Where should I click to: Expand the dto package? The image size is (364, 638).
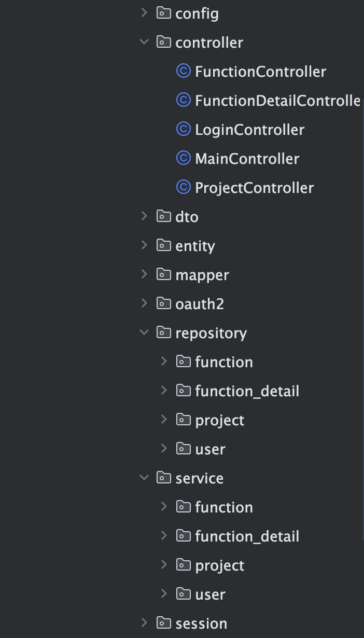[x=144, y=216]
